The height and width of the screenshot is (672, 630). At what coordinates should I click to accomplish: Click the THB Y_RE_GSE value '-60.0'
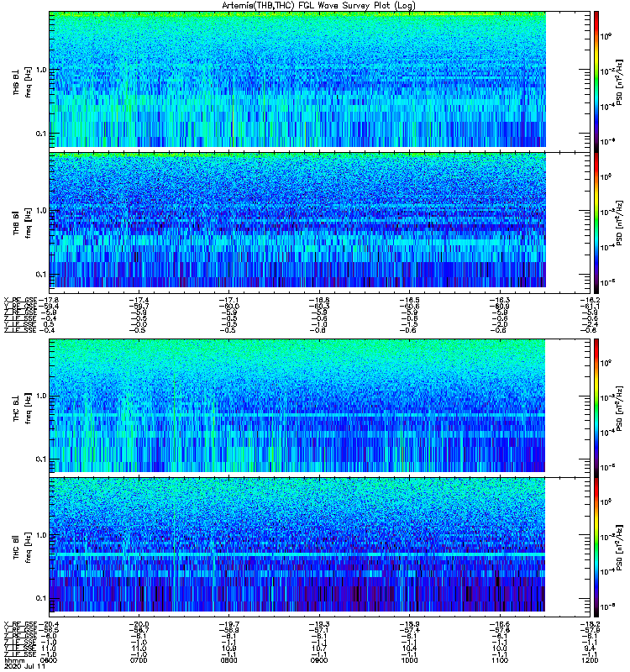point(228,307)
